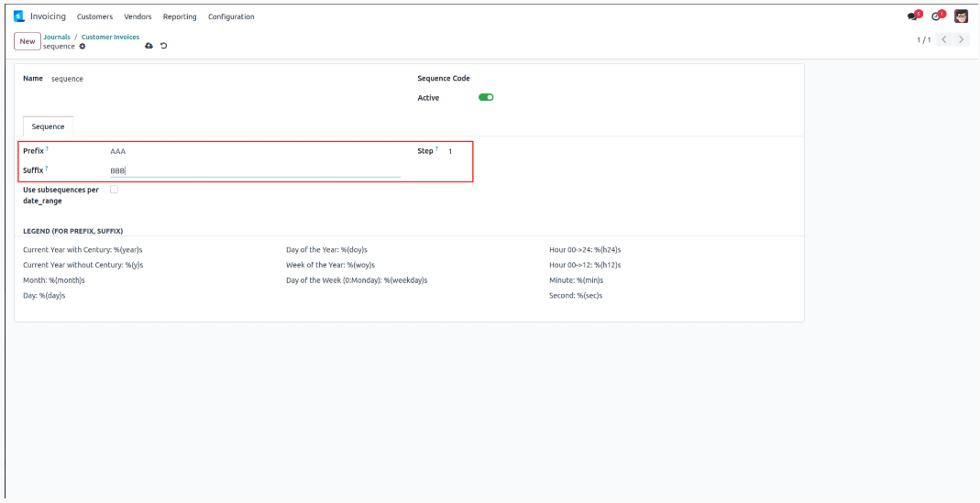Open the user avatar menu
This screenshot has height=503, width=980.
[961, 16]
